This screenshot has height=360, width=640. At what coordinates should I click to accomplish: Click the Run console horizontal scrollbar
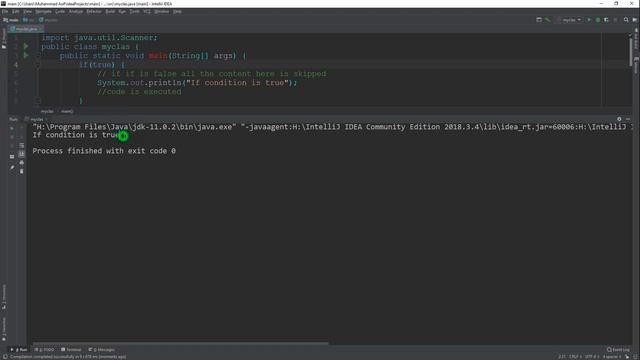point(180,344)
